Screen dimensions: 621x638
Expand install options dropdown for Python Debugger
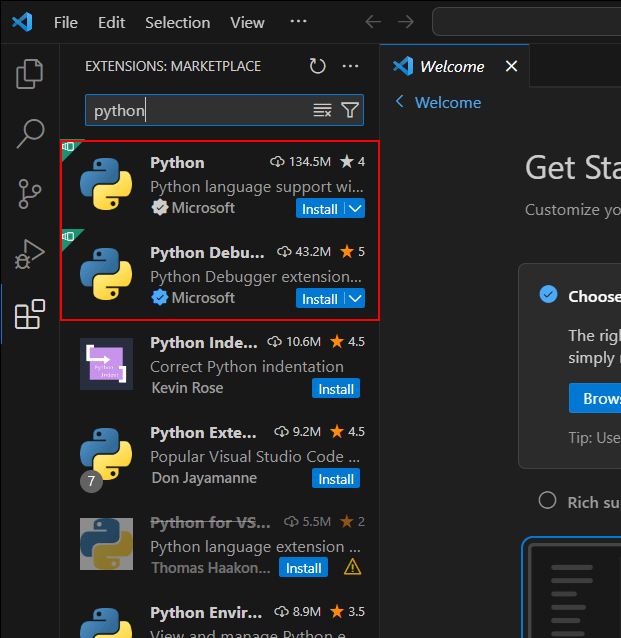[355, 299]
